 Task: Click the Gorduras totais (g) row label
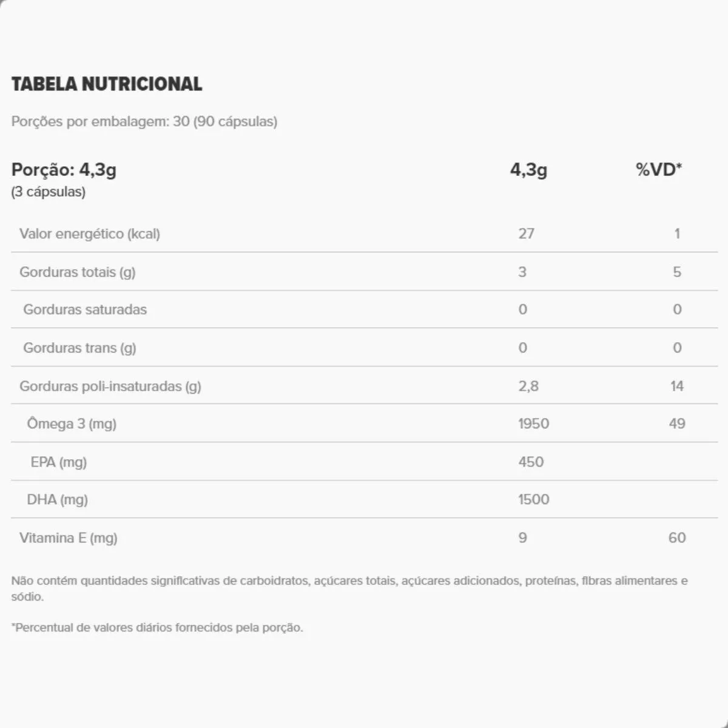(78, 272)
